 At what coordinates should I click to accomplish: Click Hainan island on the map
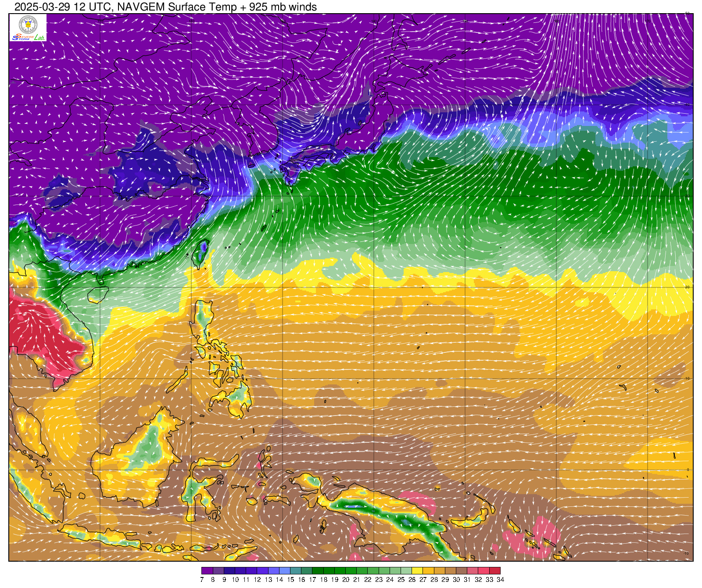pyautogui.click(x=98, y=294)
